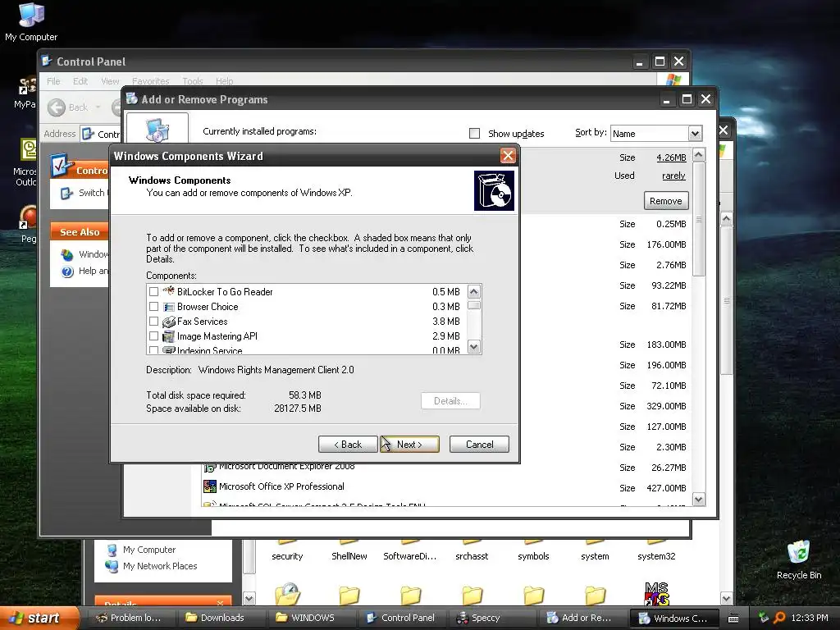Click the BitLocker To Go Reader icon
This screenshot has width=840, height=630.
169,291
